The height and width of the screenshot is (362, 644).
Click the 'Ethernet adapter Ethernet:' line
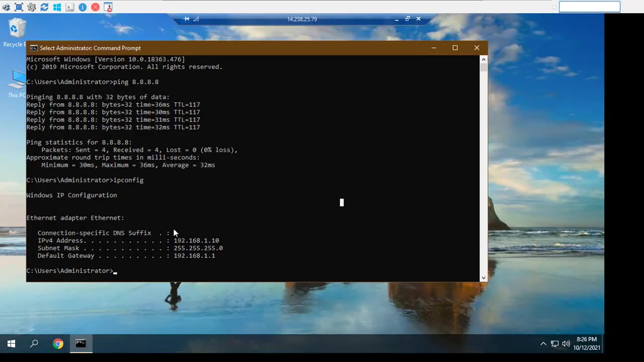(75, 218)
